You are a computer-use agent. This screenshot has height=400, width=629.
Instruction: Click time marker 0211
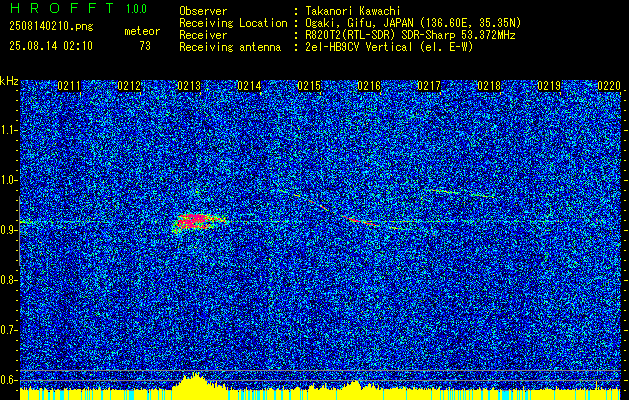pyautogui.click(x=69, y=86)
